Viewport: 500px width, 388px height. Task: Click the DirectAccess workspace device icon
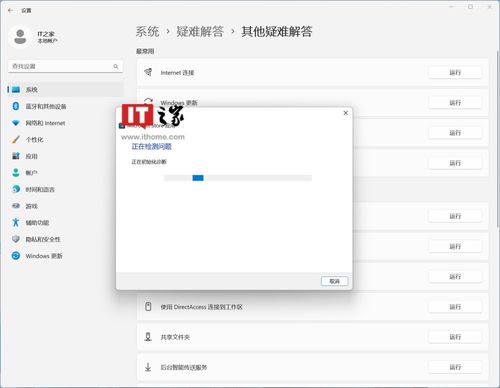[148, 307]
